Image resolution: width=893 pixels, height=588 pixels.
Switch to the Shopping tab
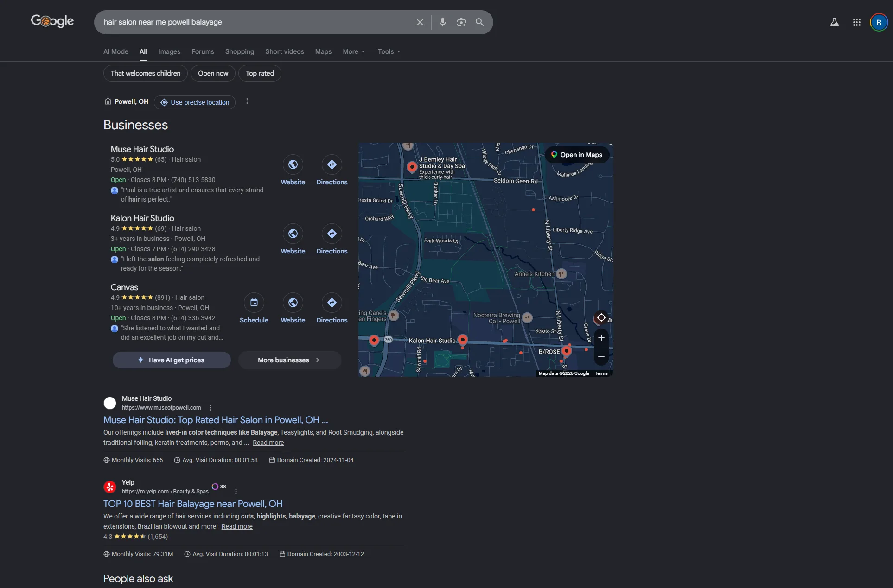(x=240, y=51)
